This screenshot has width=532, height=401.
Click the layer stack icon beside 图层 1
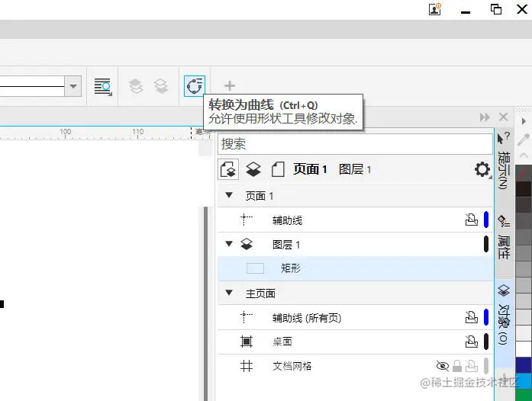click(x=247, y=244)
